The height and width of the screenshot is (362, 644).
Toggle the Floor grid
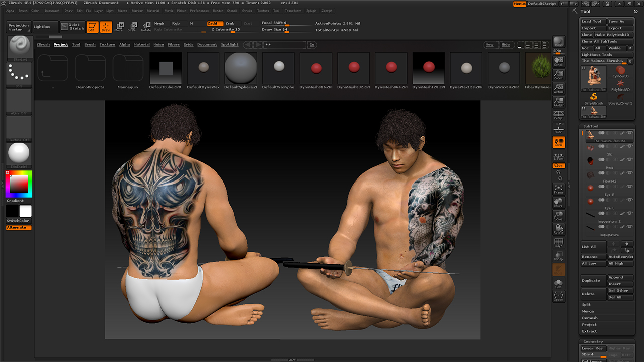558,129
